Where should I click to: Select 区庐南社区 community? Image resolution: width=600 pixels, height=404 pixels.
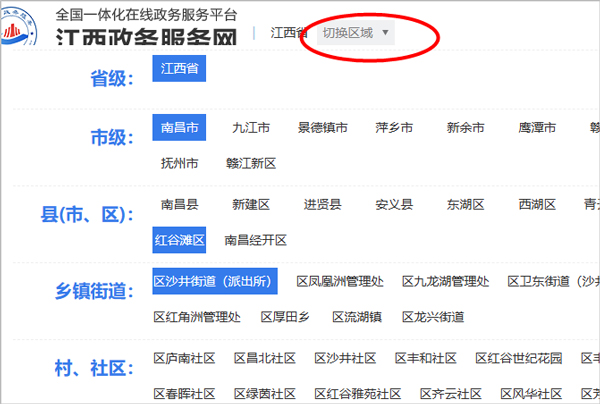click(184, 358)
